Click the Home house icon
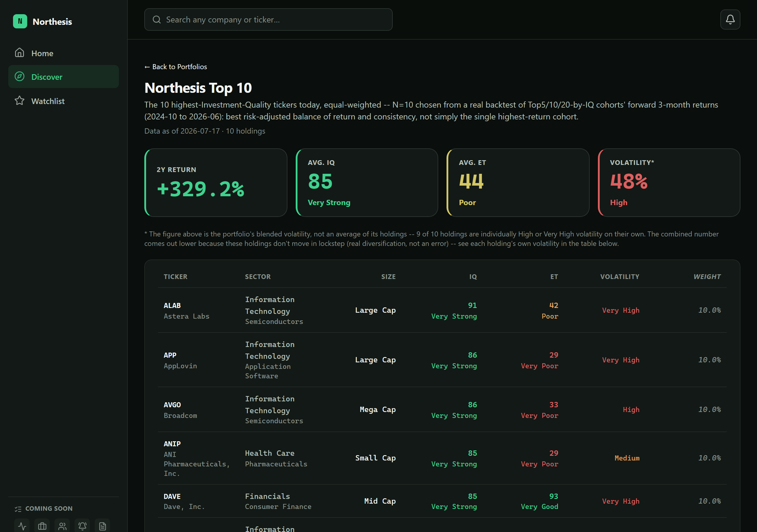This screenshot has width=757, height=532. (x=20, y=53)
